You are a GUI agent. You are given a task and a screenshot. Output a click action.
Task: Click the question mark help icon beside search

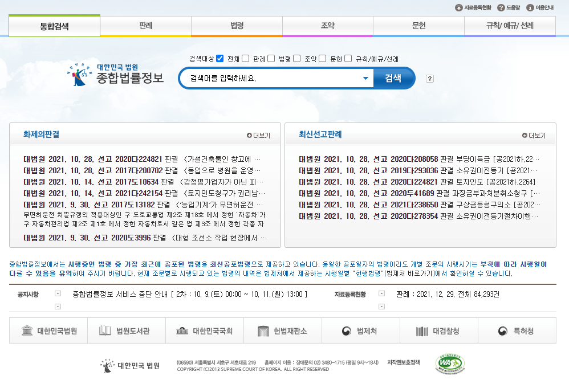coord(430,79)
